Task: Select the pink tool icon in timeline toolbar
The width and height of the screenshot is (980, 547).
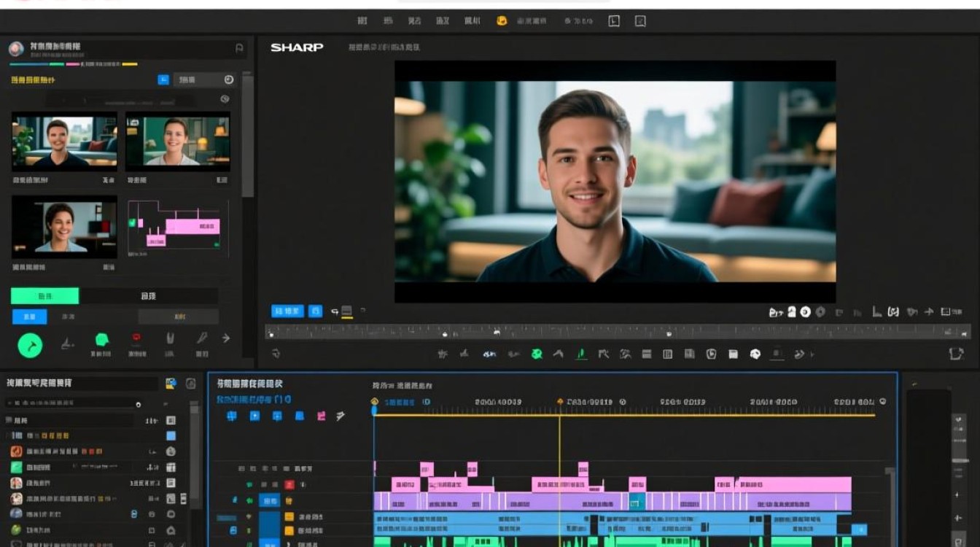Action: [321, 416]
